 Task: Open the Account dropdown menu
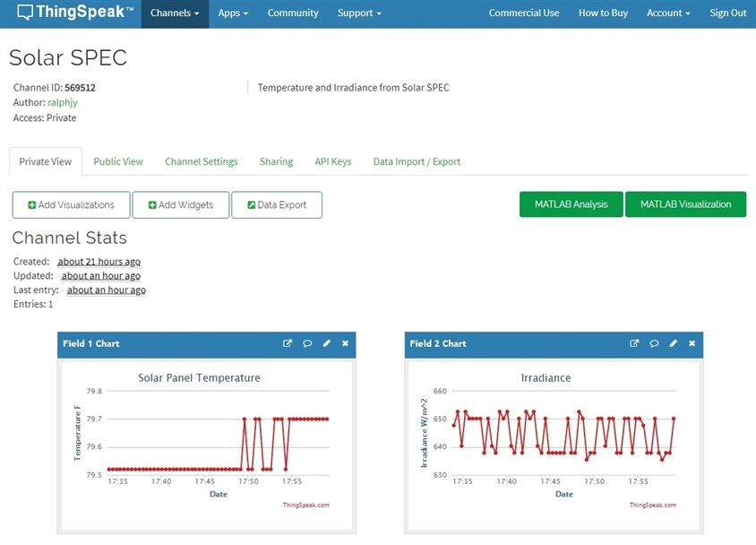[668, 13]
